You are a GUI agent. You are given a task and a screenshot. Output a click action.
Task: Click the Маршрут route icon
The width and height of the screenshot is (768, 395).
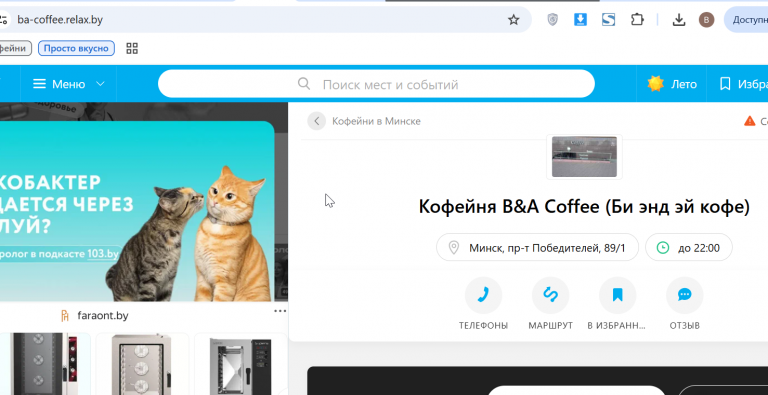(x=551, y=295)
